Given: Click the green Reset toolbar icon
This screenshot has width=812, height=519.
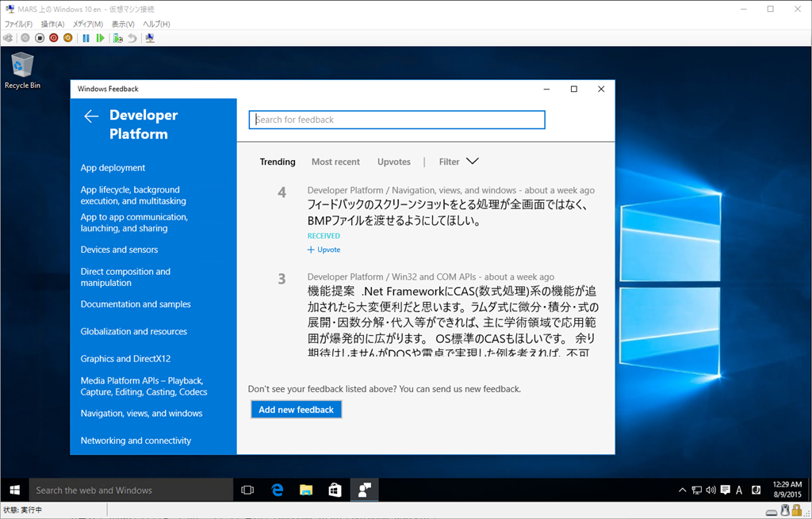Looking at the screenshot, I should click(x=100, y=38).
